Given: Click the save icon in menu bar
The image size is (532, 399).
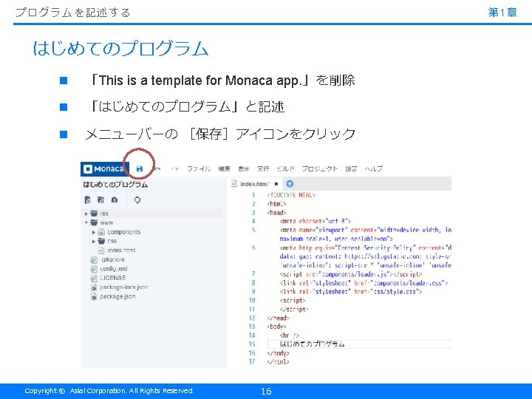Looking at the screenshot, I should tap(140, 168).
